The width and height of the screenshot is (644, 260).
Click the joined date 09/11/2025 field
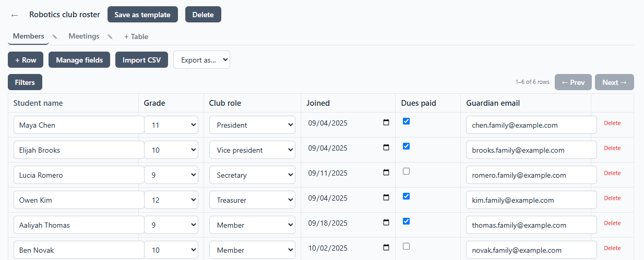[349, 173]
